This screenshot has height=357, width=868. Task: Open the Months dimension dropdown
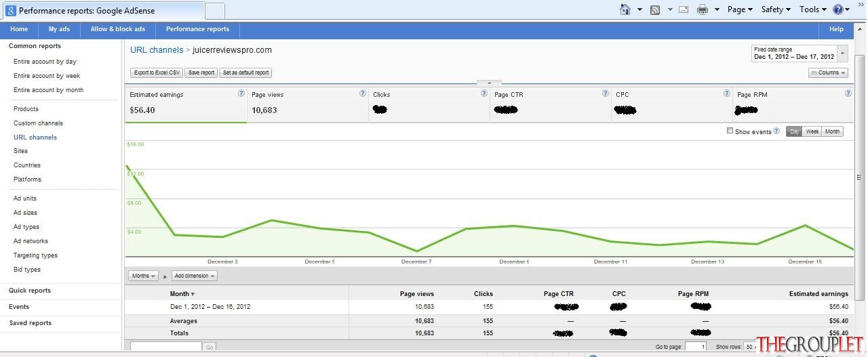tap(143, 276)
